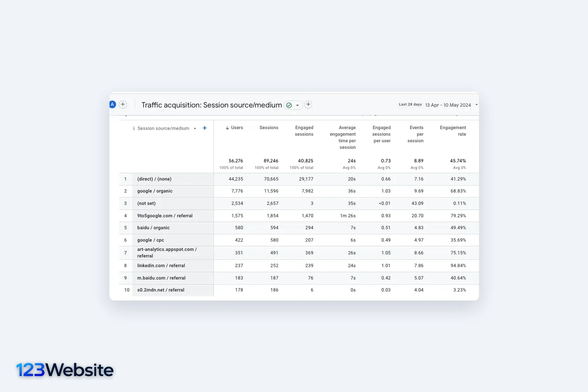This screenshot has height=392, width=588.
Task: Sort by Engagement rate column header
Action: [x=453, y=131]
